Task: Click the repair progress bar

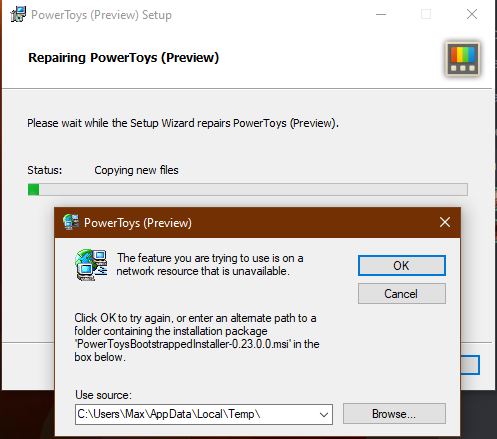Action: point(248,190)
